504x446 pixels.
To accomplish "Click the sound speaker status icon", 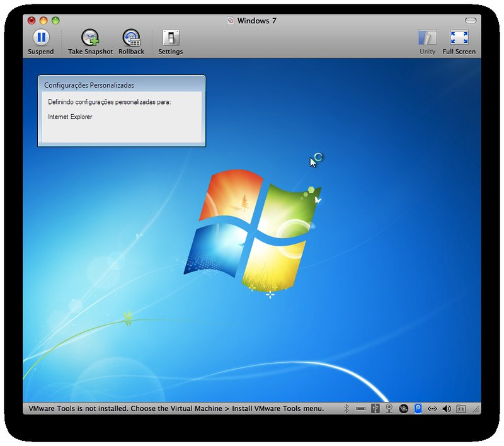I will (447, 409).
